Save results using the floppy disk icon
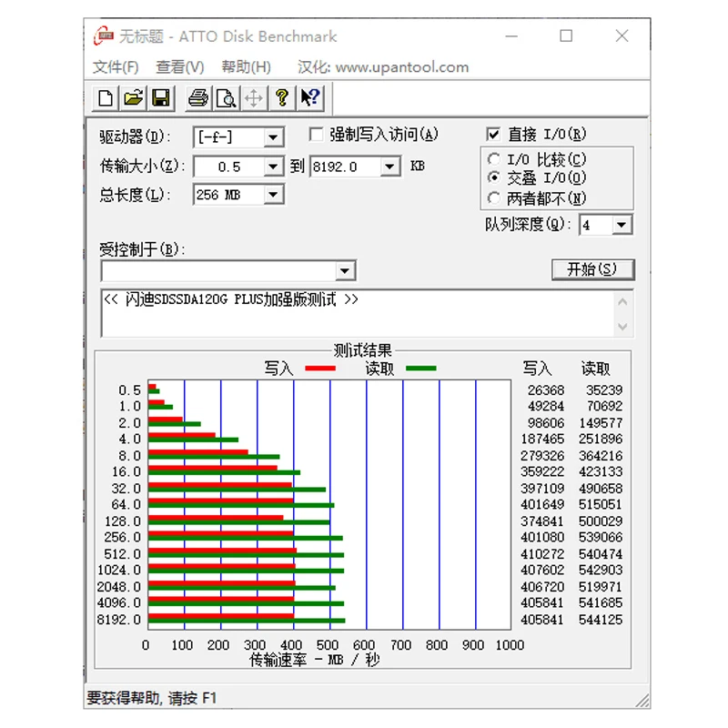The height and width of the screenshot is (728, 728). (x=161, y=98)
